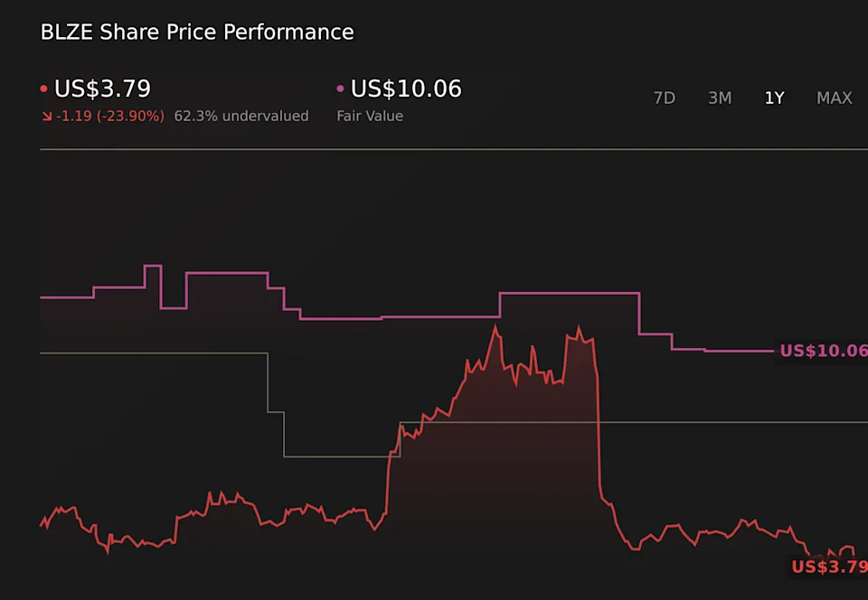Click red US$3.79 label ending price line
Image resolution: width=868 pixels, height=600 pixels.
(829, 567)
